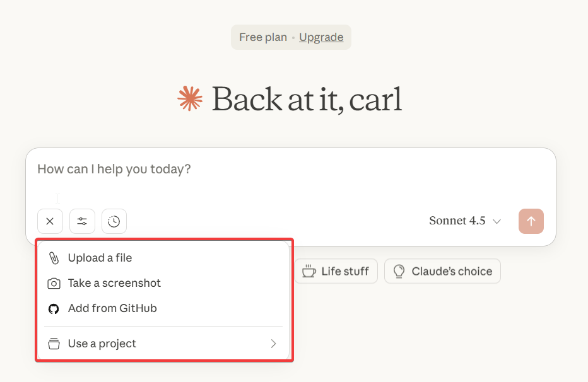Click the orange Claude starburst logo

point(190,99)
